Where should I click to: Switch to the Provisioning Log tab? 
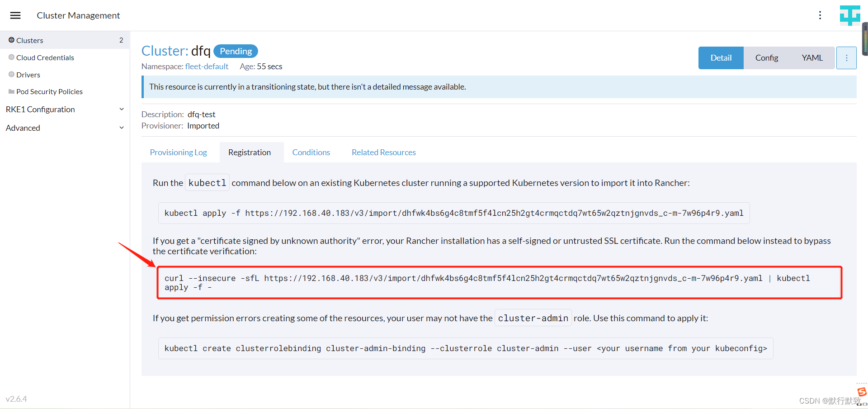[178, 152]
